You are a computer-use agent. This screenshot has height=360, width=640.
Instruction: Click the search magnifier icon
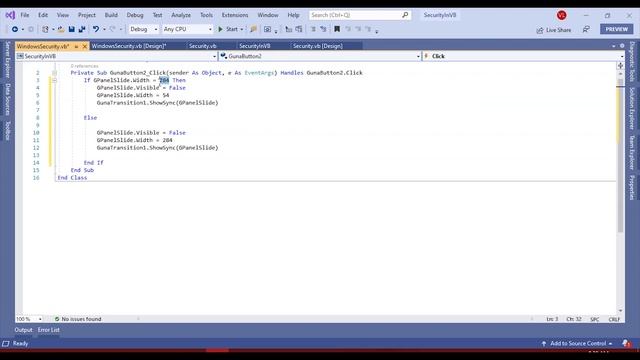click(x=405, y=15)
